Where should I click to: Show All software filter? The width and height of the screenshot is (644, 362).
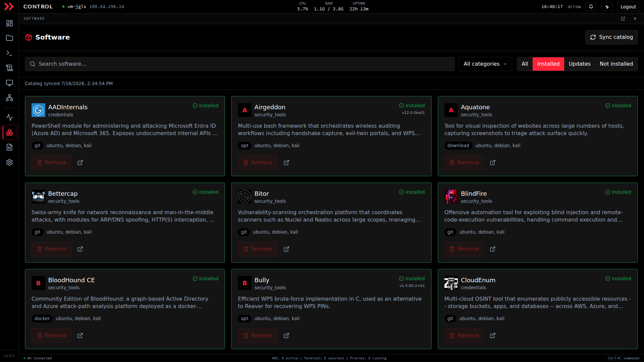coord(525,64)
